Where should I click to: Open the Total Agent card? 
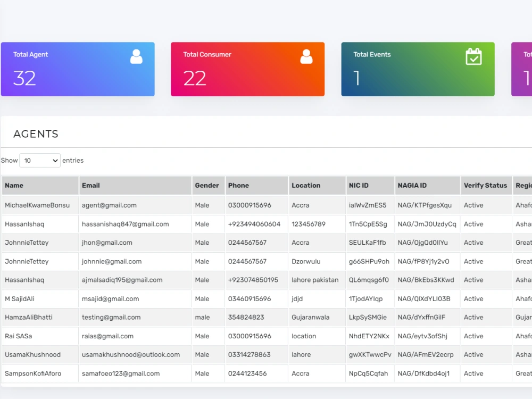78,69
